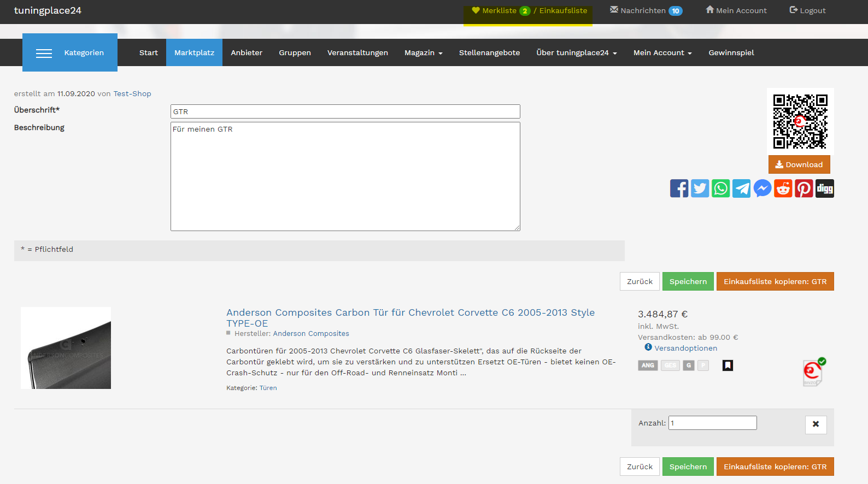Click tuningplace24 logo text
The height and width of the screenshot is (484, 868).
coord(48,10)
